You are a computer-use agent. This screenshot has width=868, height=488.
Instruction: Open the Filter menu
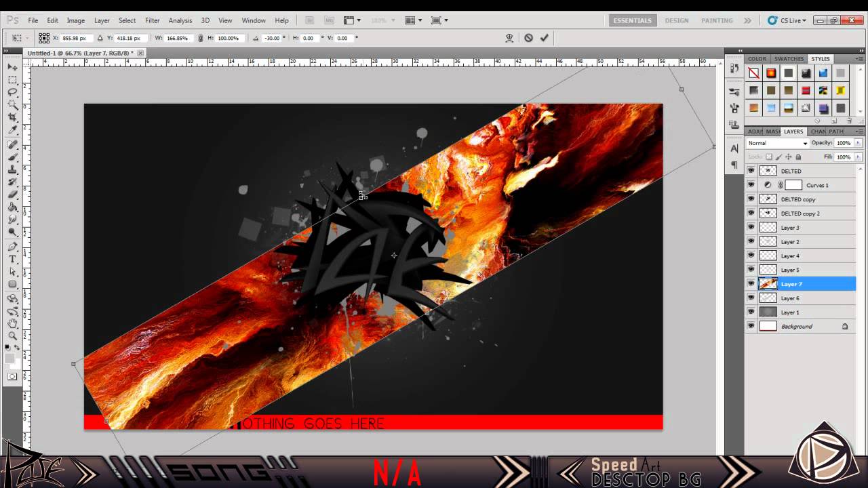(153, 20)
